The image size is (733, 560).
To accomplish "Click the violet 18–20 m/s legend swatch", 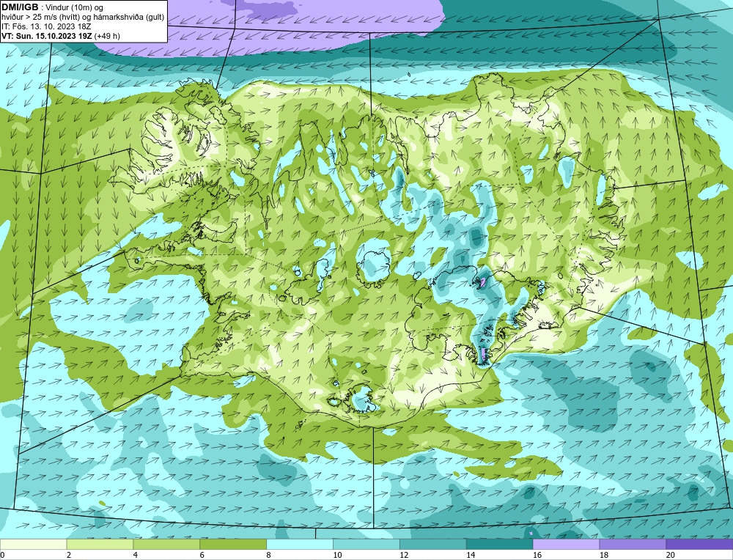I will pyautogui.click(x=633, y=544).
